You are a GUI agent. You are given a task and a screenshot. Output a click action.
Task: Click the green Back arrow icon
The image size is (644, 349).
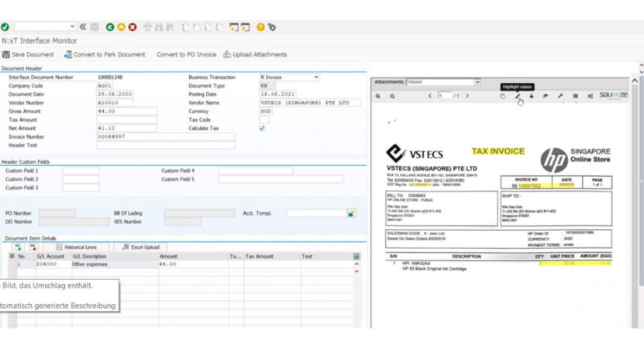click(x=110, y=27)
